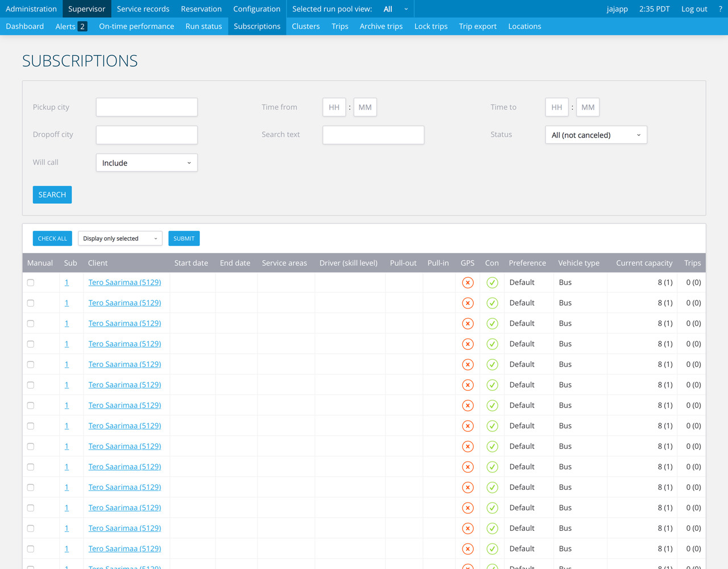Open the Clusters tab
728x569 pixels.
306,26
